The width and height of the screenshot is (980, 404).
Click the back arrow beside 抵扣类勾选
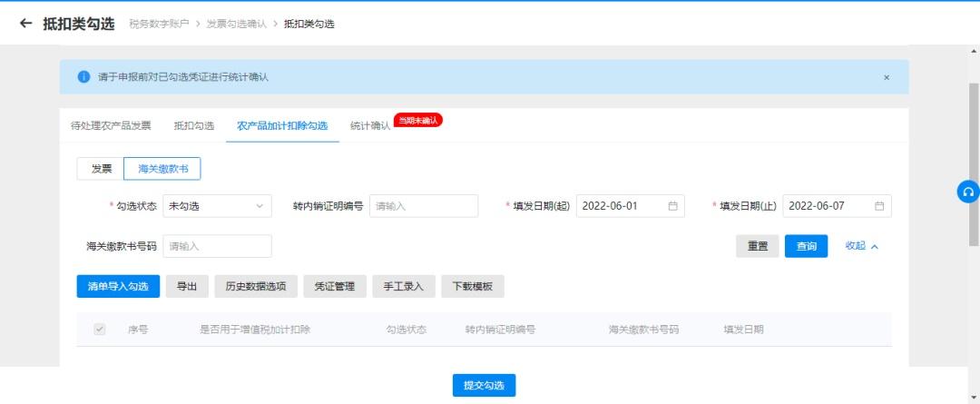point(25,24)
